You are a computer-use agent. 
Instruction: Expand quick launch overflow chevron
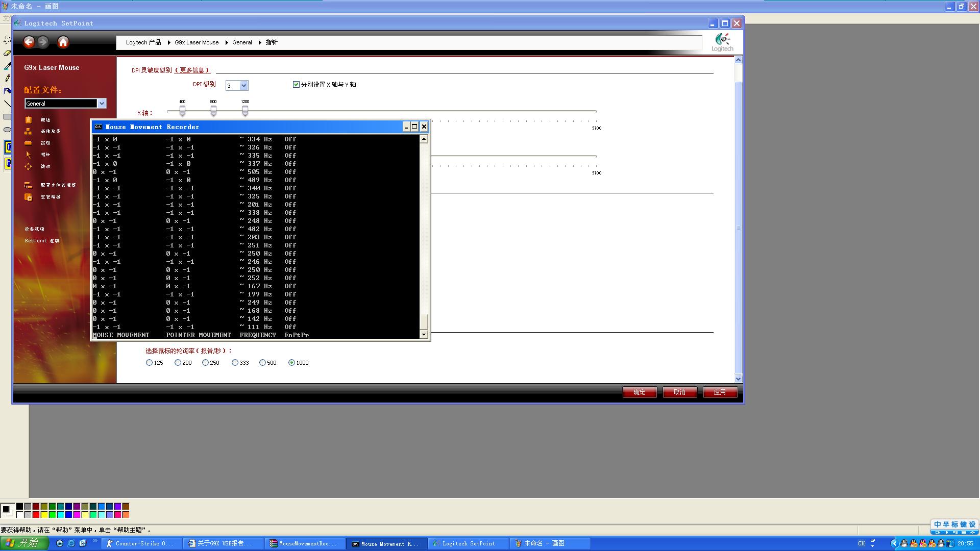pyautogui.click(x=95, y=541)
